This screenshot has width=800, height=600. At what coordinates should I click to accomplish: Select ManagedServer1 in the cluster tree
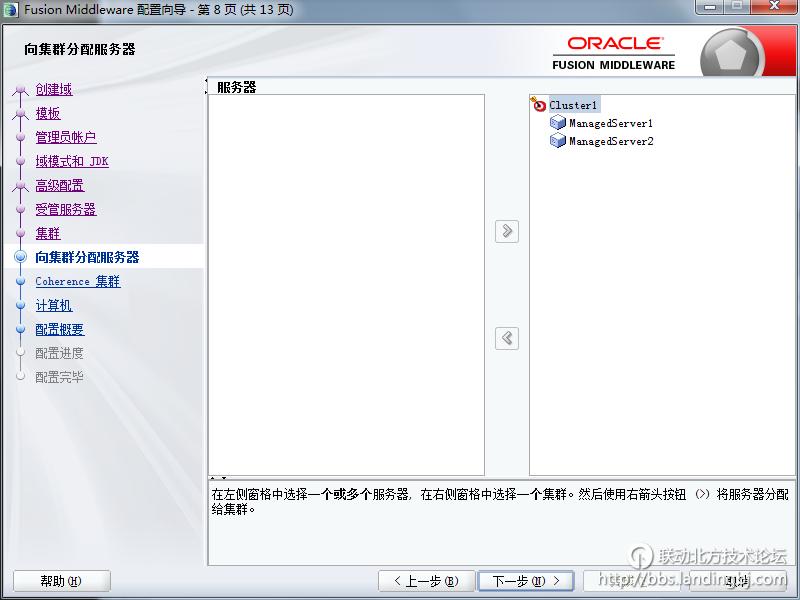tap(611, 123)
